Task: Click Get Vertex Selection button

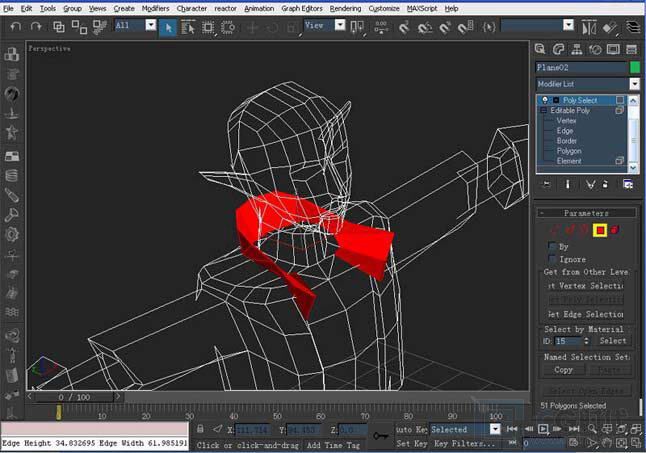Action: tap(585, 285)
